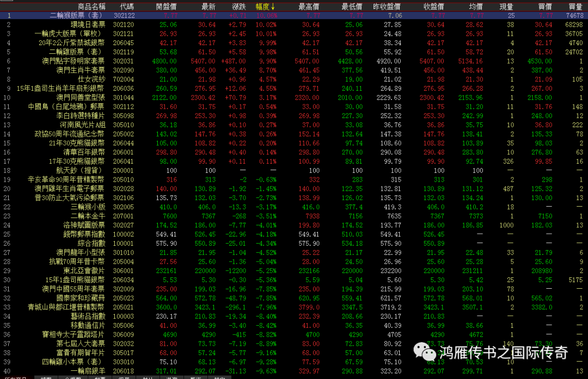Image resolution: width=588 pixels, height=379 pixels.
Task: Sort by the 昨收盤價 column header
Action: click(x=387, y=7)
